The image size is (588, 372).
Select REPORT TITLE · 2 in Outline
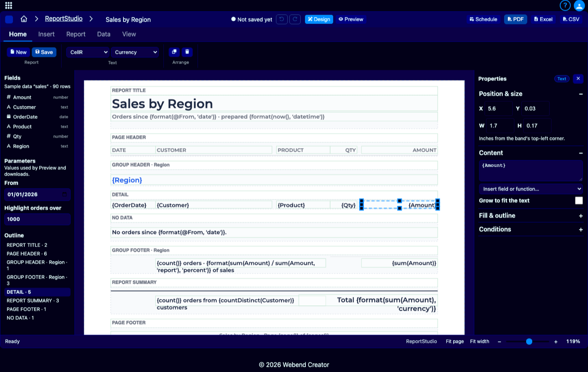37,245
